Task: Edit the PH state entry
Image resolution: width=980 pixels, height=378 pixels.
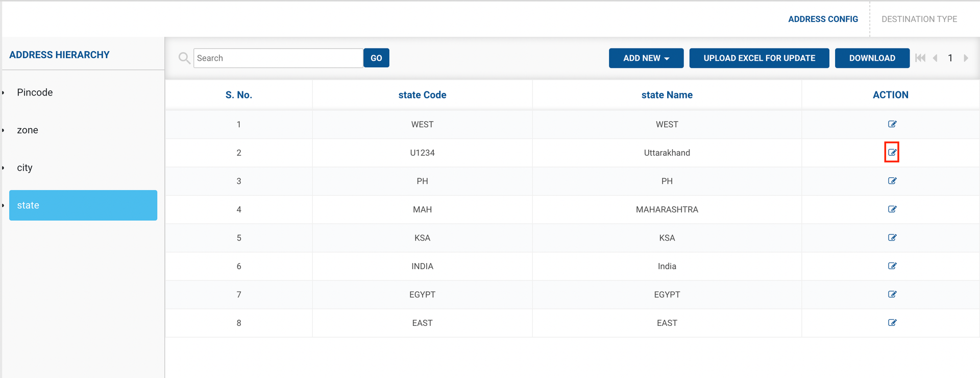Action: point(892,181)
